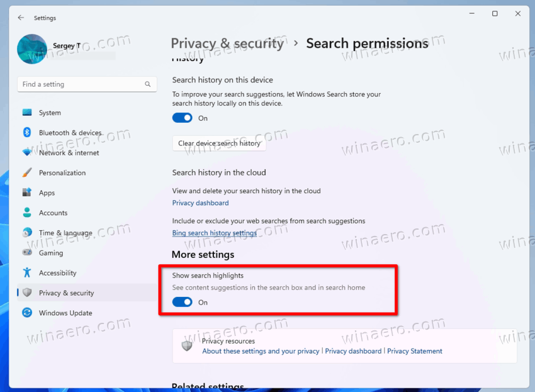This screenshot has height=392, width=535.
Task: Open the Privacy dashboard link
Action: pyautogui.click(x=200, y=203)
